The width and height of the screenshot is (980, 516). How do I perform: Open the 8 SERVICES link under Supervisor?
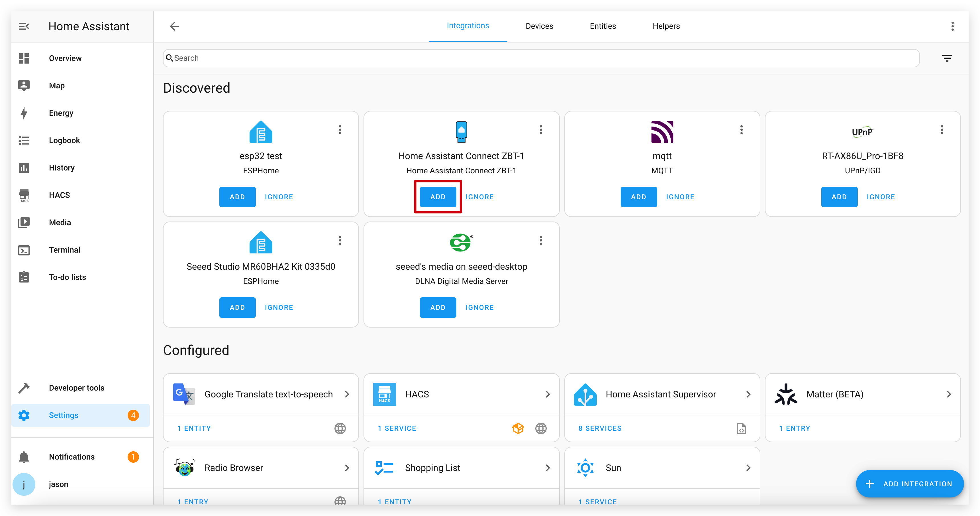[x=600, y=428]
